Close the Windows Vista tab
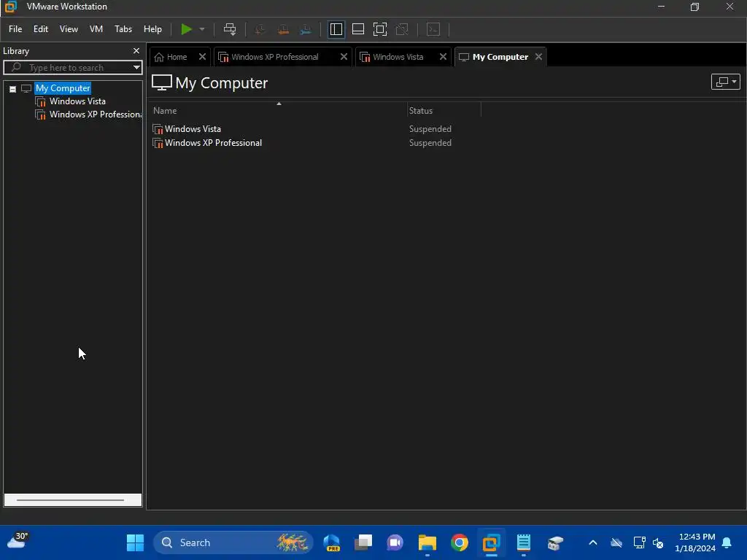This screenshot has width=747, height=560. (x=443, y=57)
